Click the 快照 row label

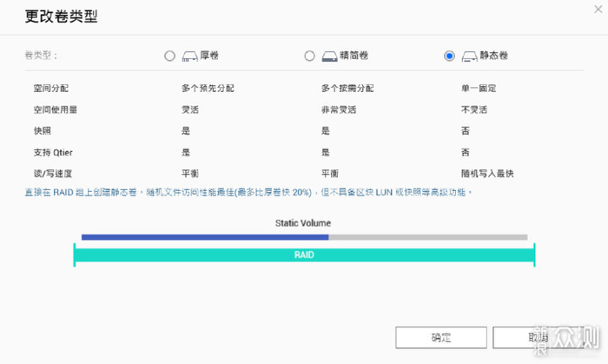point(43,131)
